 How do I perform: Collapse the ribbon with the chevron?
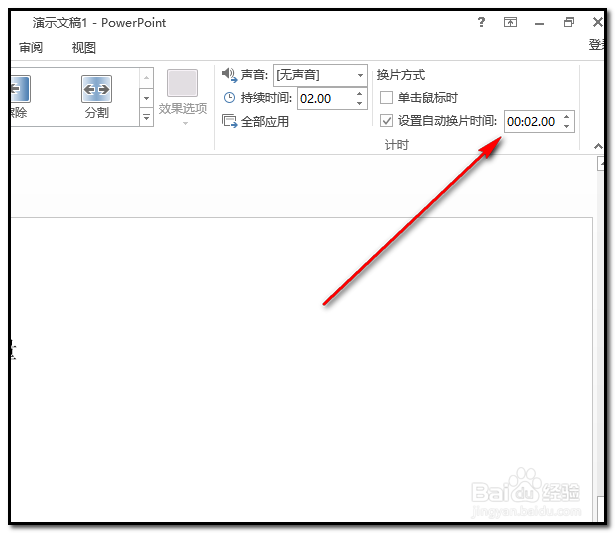[x=598, y=146]
